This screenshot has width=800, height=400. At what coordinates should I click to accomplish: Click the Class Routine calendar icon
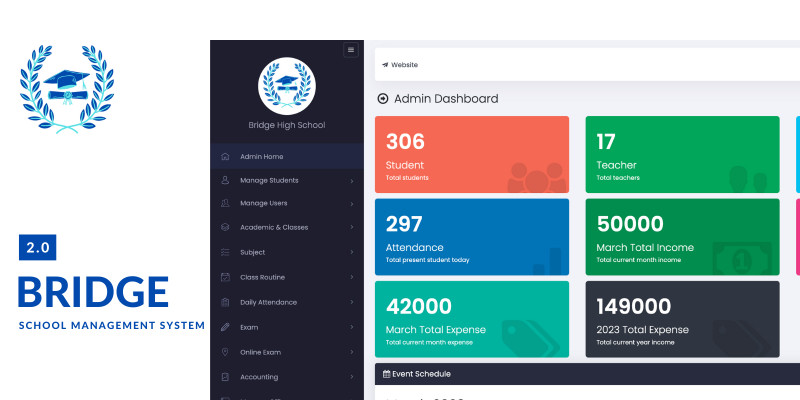point(225,277)
